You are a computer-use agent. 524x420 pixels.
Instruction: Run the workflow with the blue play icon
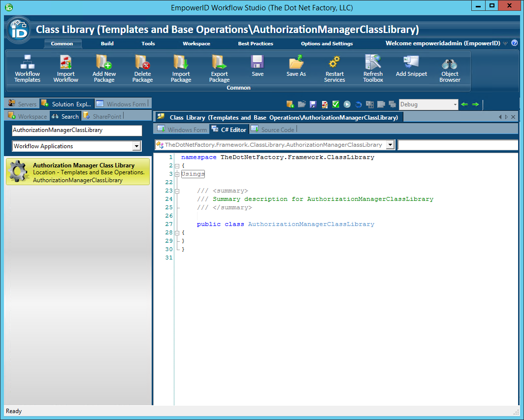click(x=347, y=104)
